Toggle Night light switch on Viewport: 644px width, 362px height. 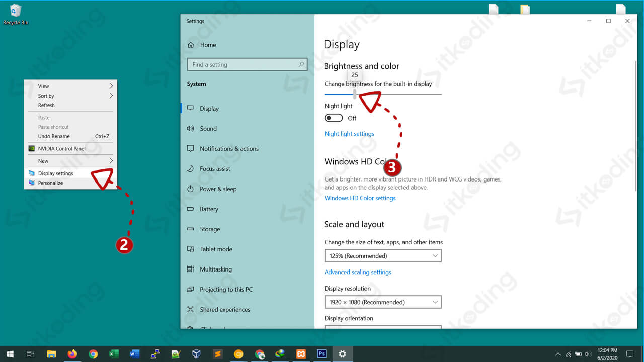coord(334,118)
